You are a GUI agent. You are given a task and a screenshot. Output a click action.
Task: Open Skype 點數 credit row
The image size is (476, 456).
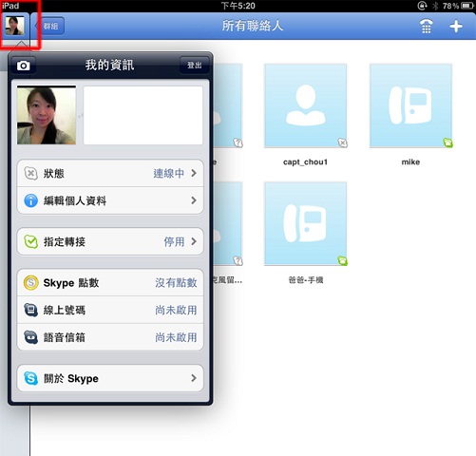(110, 283)
